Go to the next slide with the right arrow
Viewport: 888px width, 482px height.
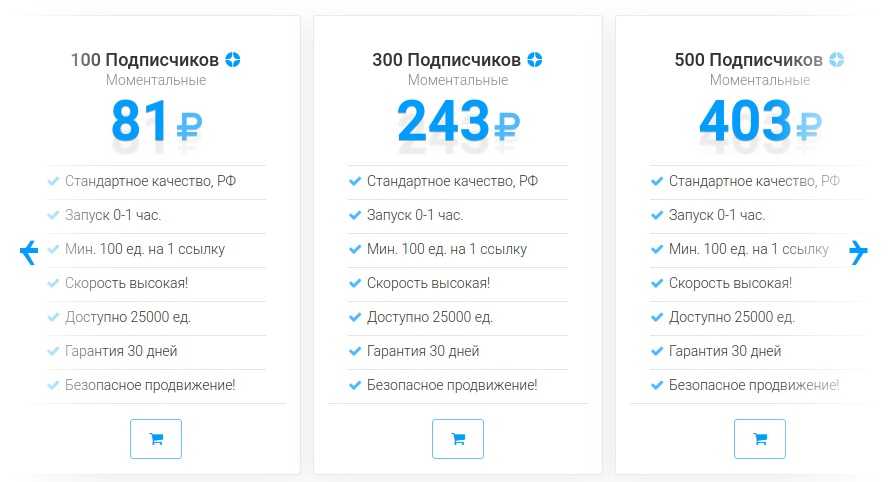(x=858, y=252)
